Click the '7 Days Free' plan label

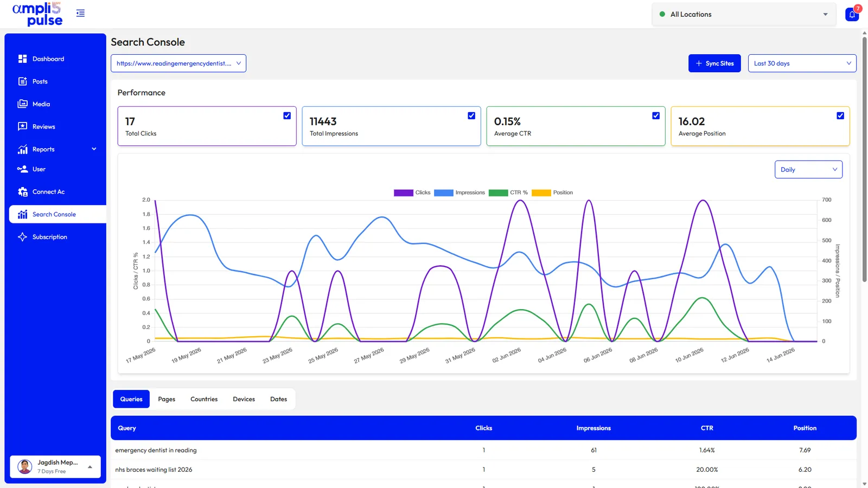tap(52, 472)
